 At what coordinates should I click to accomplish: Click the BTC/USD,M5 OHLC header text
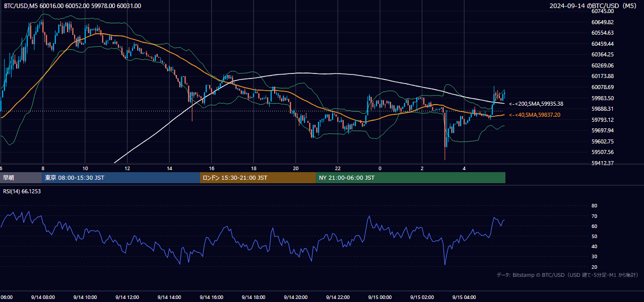[73, 6]
